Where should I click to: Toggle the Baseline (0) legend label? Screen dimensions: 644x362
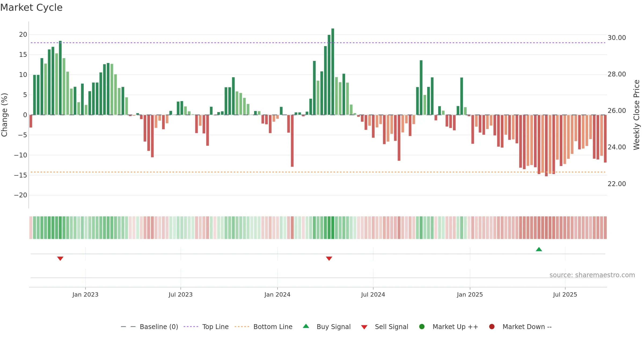[159, 327]
